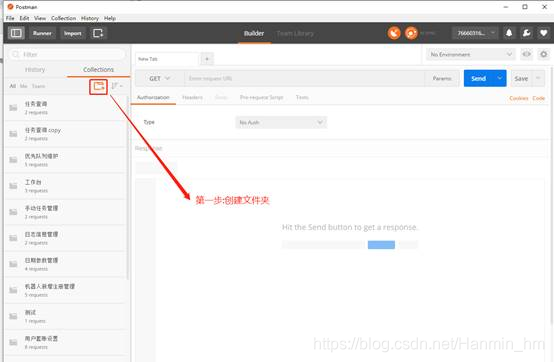554x362 pixels.
Task: Open the GET method dropdown
Action: pos(160,78)
